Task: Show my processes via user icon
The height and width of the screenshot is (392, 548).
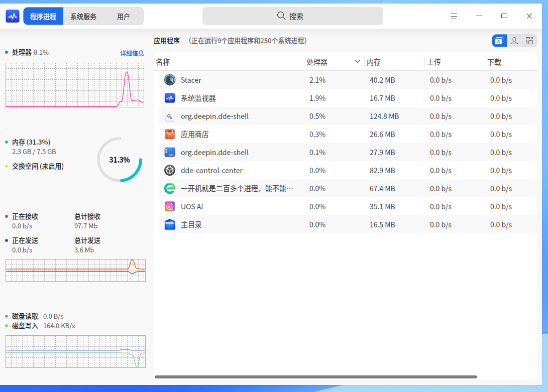Action: (514, 41)
